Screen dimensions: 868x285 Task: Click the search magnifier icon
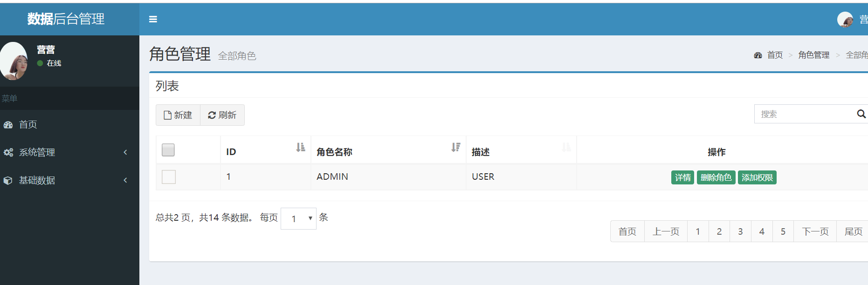[861, 114]
